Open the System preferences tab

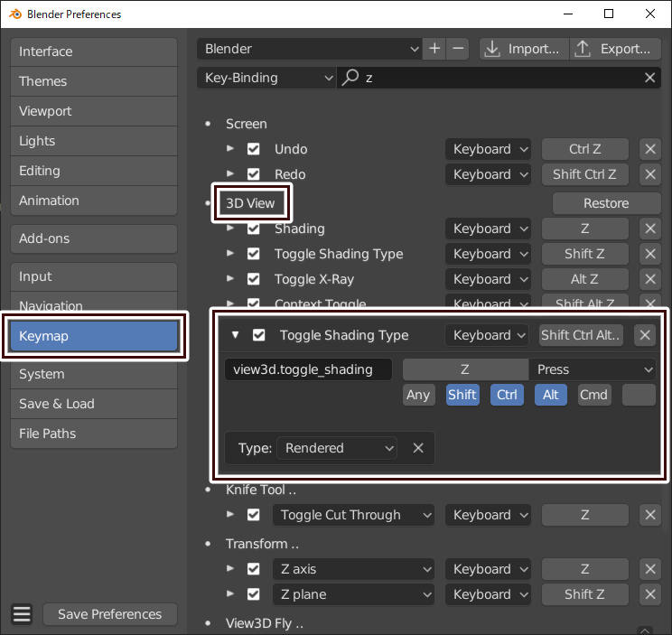coord(94,374)
